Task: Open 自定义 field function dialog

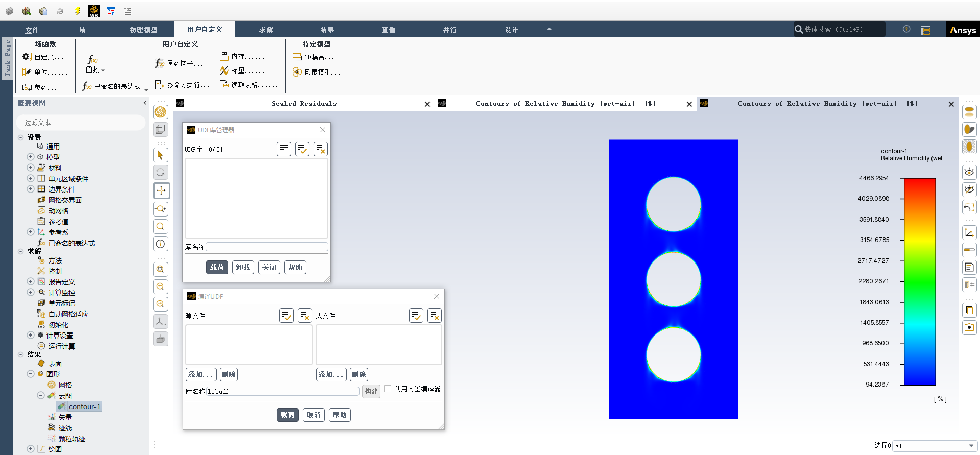Action: point(43,57)
